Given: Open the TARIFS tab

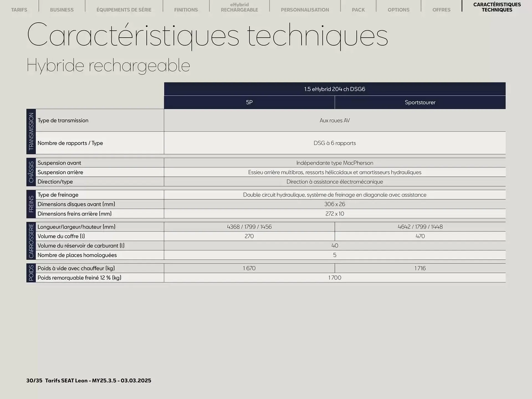Looking at the screenshot, I should click(x=19, y=10).
